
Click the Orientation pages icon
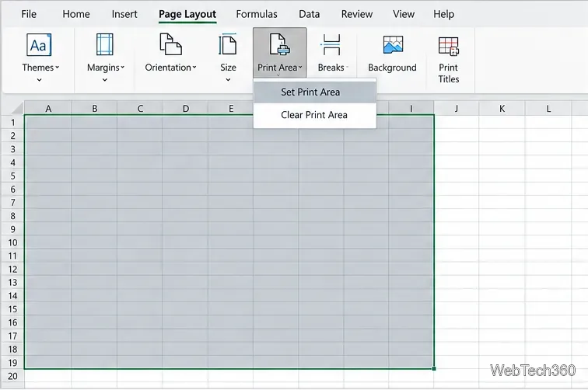pos(170,44)
